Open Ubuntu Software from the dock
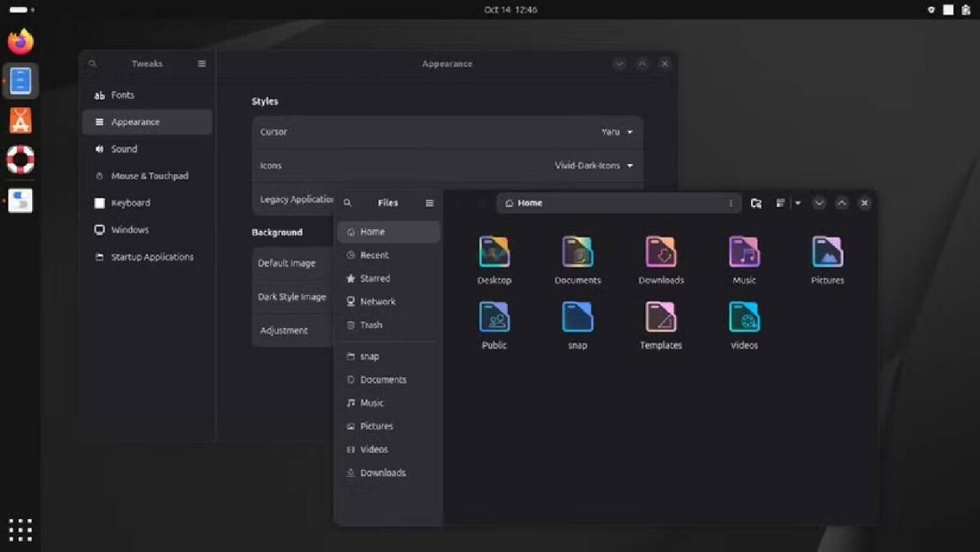The image size is (980, 552). click(20, 121)
